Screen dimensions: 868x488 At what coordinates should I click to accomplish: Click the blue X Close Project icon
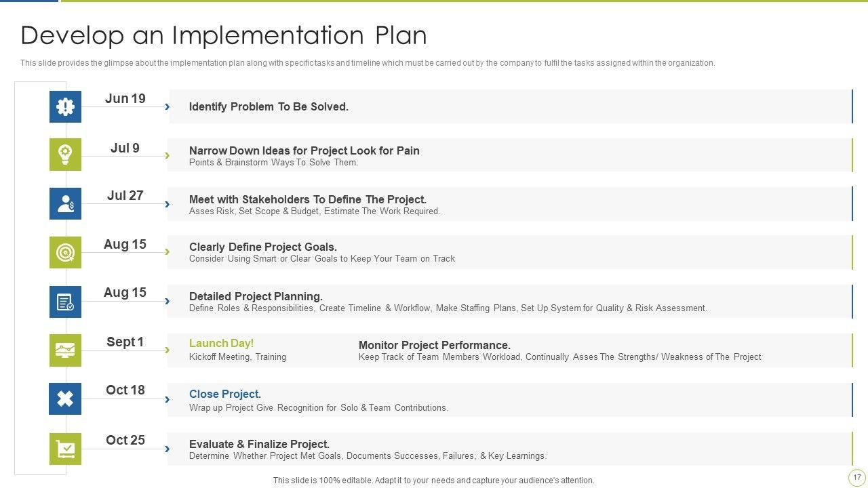[x=65, y=399]
